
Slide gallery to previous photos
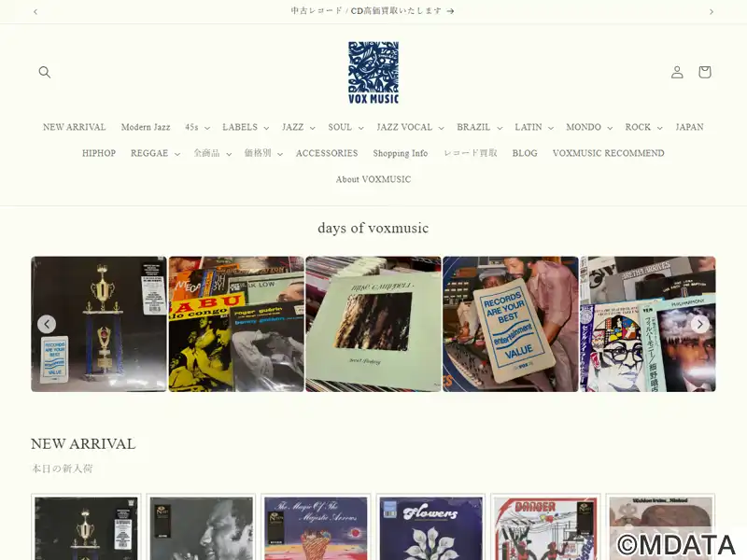click(x=47, y=324)
